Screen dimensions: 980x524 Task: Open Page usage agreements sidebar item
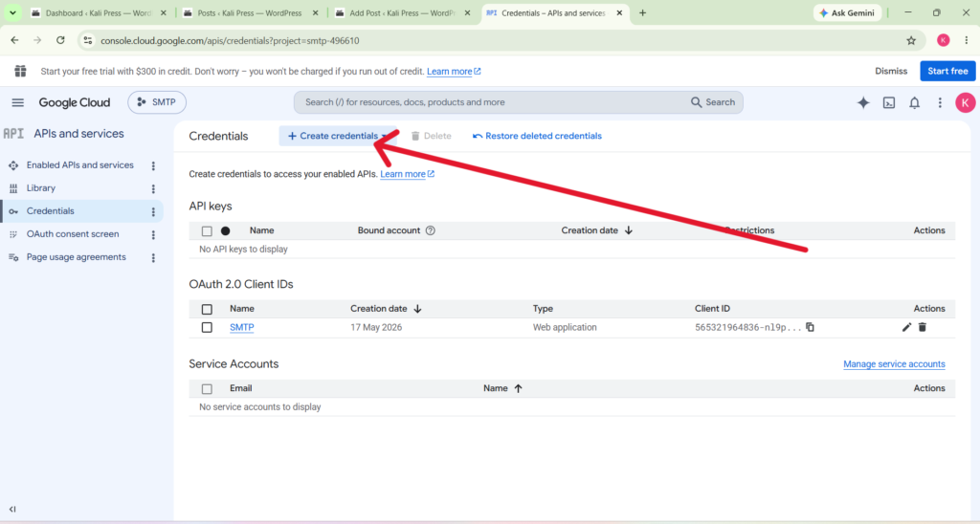(76, 257)
